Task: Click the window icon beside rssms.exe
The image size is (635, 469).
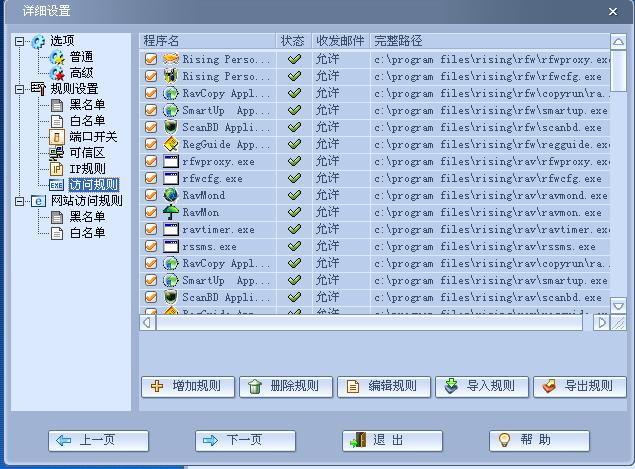Action: point(171,246)
